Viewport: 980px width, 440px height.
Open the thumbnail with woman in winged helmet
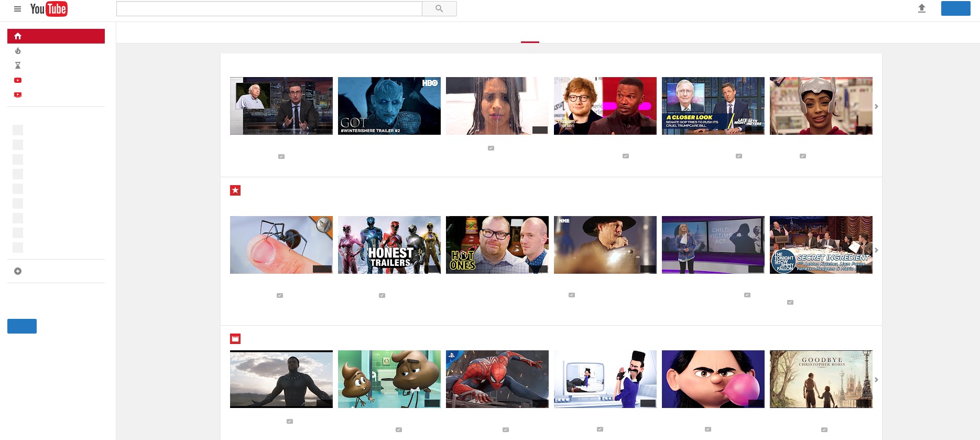click(x=821, y=106)
